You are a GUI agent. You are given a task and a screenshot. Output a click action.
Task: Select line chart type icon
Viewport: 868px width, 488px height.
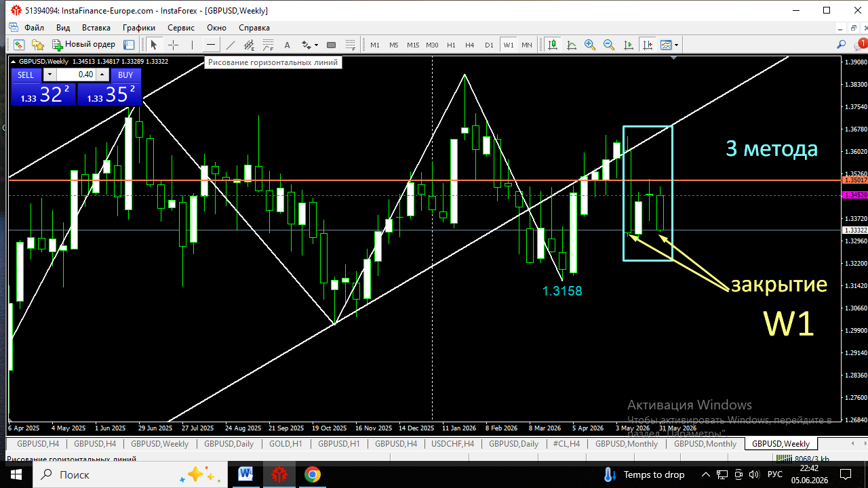coord(572,45)
